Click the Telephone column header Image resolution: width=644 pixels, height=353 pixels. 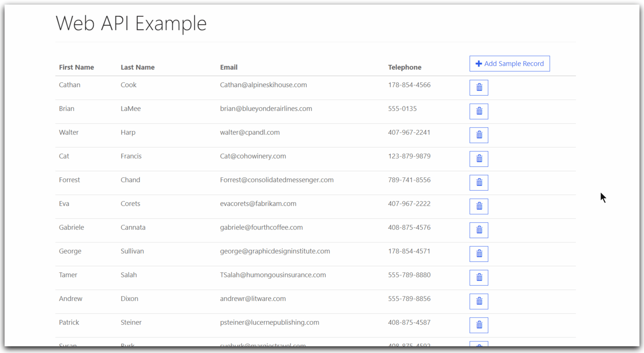404,67
